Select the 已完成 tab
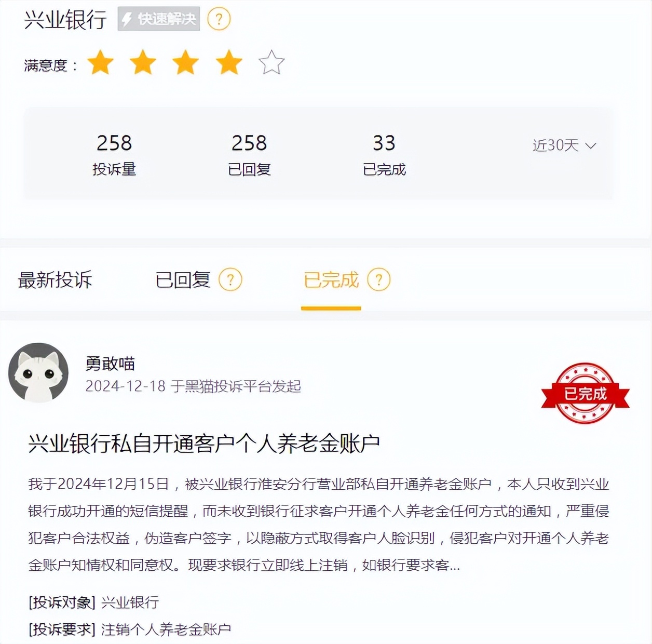 click(331, 280)
